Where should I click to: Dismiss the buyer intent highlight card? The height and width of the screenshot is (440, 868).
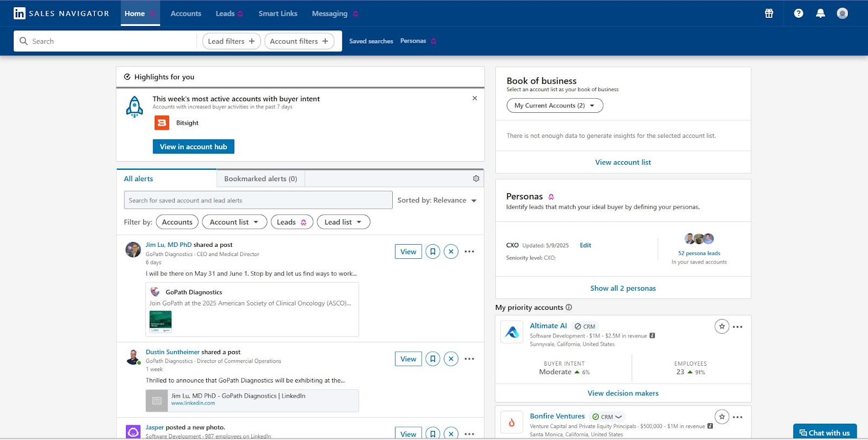click(475, 98)
